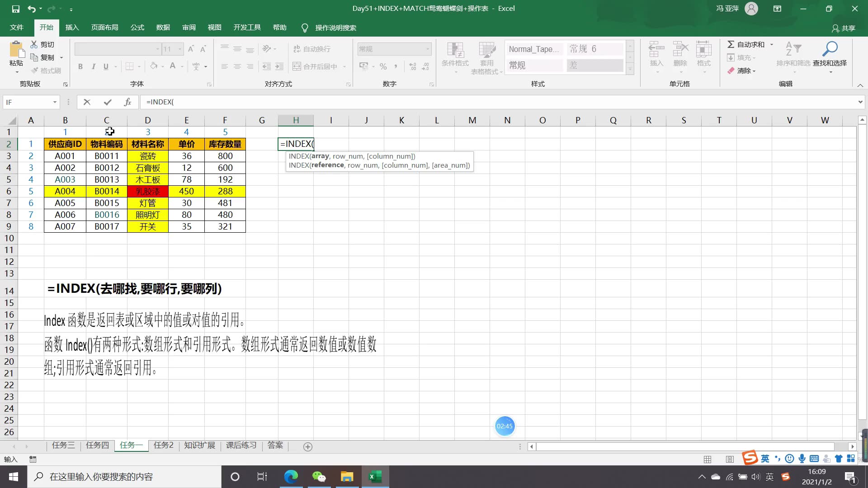Switch to the 答案 tab

click(x=275, y=446)
